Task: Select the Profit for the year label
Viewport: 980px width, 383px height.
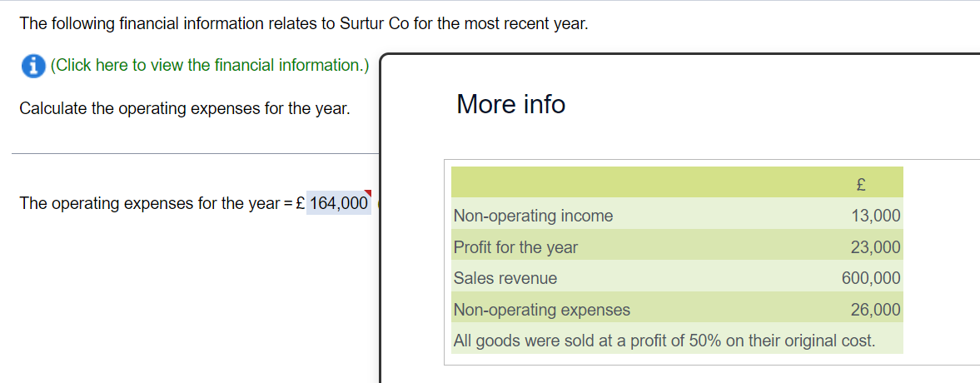Action: tap(515, 247)
